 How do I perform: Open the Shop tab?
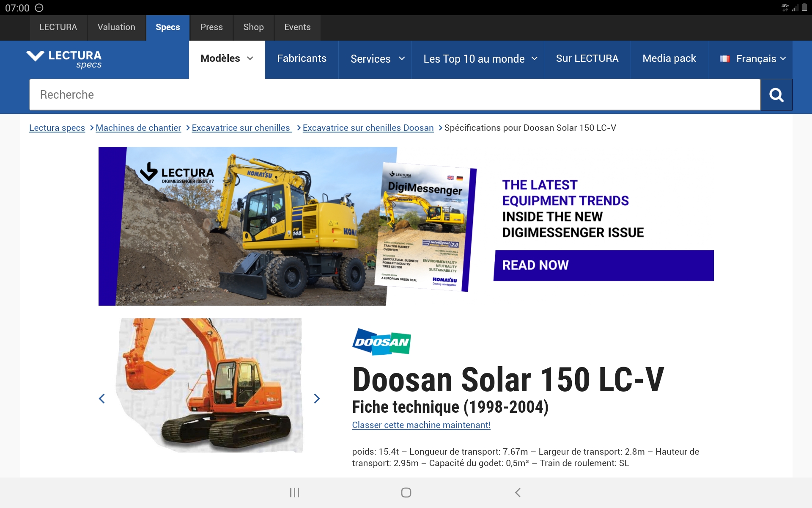pyautogui.click(x=253, y=28)
